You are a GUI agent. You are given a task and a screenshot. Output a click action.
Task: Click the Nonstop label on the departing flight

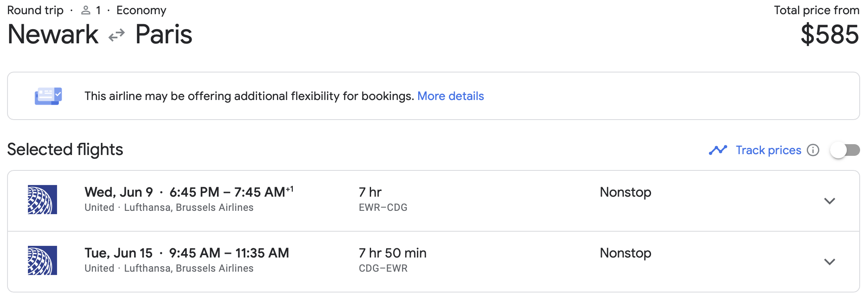point(625,192)
